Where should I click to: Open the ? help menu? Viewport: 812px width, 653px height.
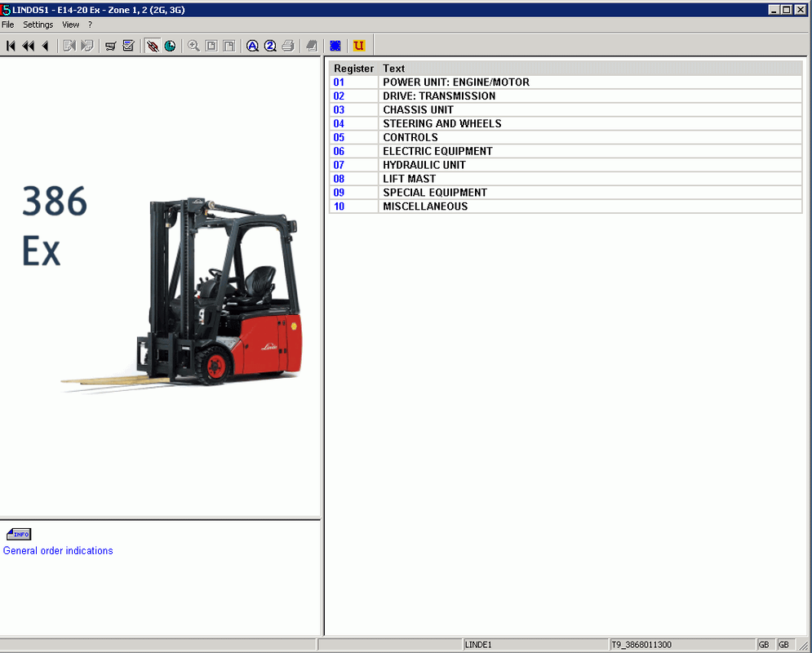point(90,24)
